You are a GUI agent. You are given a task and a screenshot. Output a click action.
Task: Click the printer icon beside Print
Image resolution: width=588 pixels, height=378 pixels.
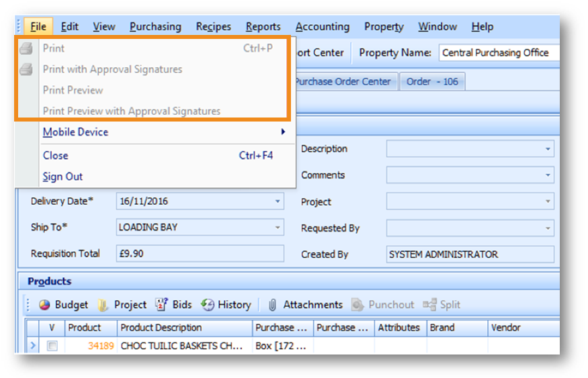coord(26,48)
